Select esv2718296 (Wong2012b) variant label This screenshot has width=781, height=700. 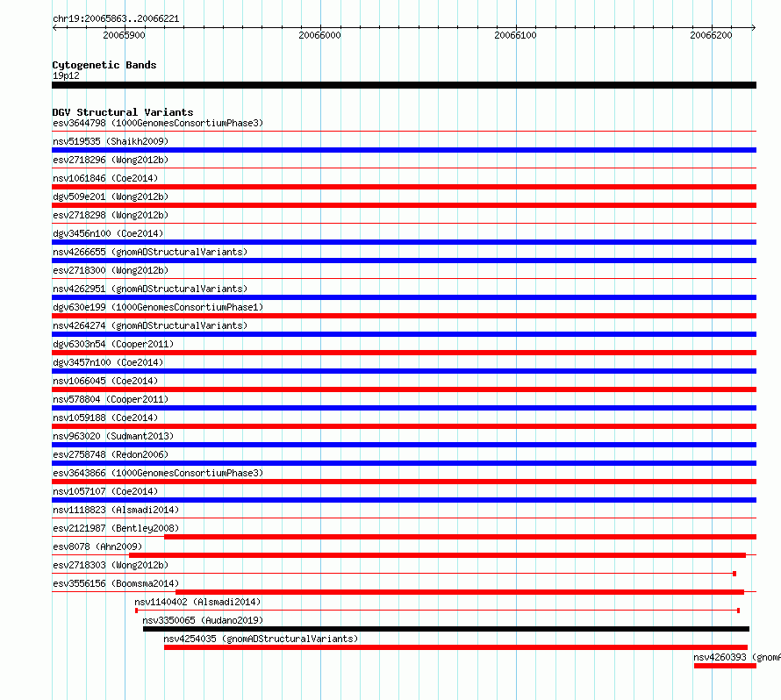point(111,160)
